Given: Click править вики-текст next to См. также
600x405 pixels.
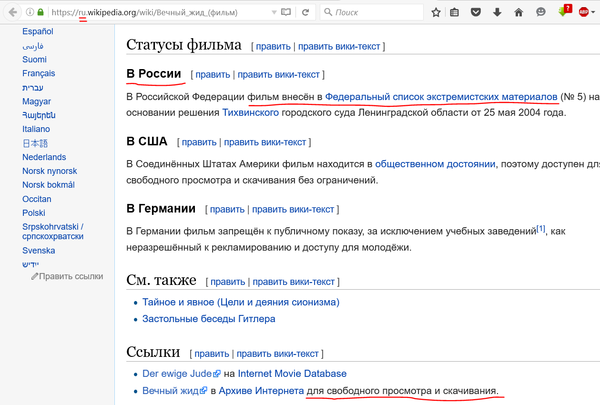Looking at the screenshot, I should 293,282.
